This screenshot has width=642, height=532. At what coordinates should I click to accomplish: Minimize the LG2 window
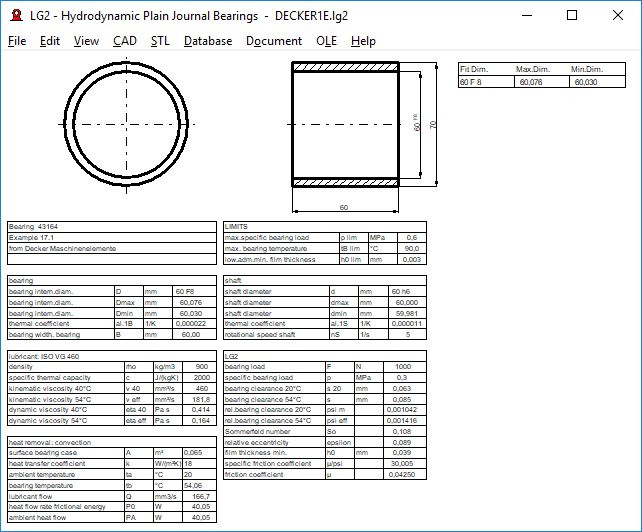(526, 16)
